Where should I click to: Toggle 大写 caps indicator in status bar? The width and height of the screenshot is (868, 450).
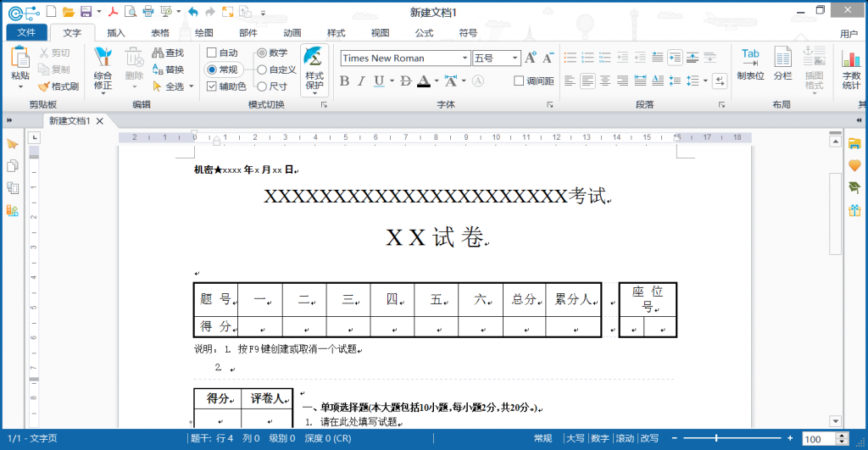576,438
